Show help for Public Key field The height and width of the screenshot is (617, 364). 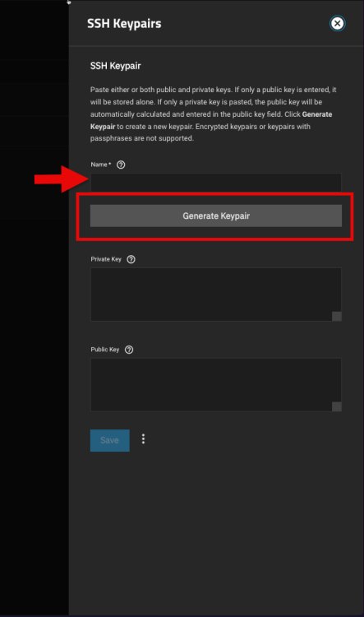(128, 350)
